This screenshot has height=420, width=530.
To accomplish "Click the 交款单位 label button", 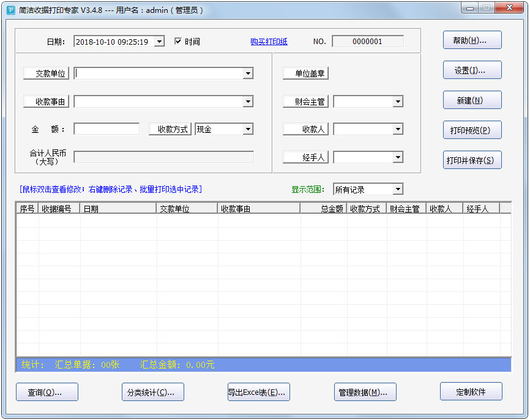I will tap(46, 73).
